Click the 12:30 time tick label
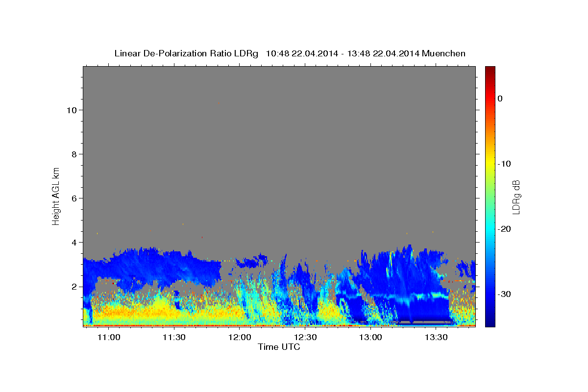The height and width of the screenshot is (392, 588). (x=305, y=337)
